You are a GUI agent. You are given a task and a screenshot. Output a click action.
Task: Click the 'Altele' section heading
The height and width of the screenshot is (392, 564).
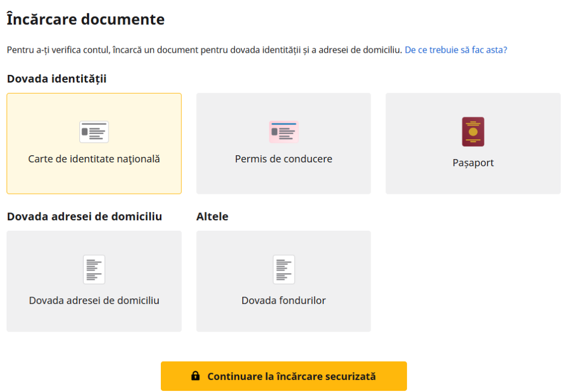(x=212, y=216)
